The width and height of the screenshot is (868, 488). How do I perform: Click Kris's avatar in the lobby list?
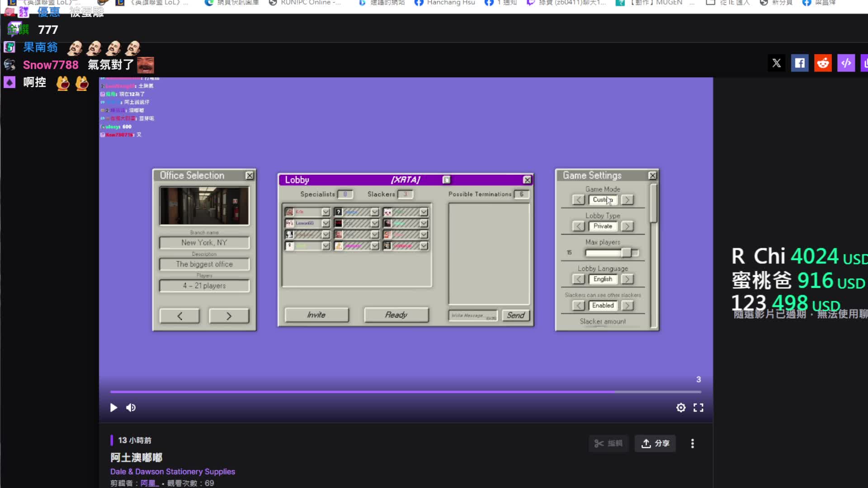(x=289, y=212)
